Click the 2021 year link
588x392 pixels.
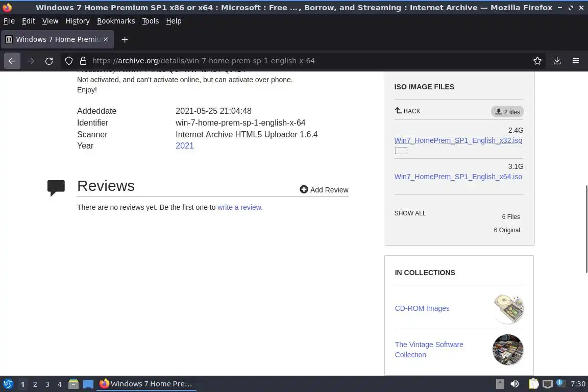tap(184, 146)
